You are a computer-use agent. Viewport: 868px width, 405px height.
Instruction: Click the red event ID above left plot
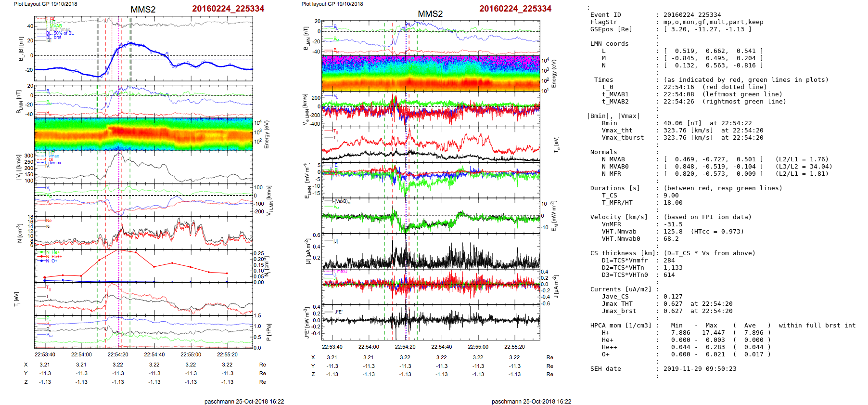point(228,9)
